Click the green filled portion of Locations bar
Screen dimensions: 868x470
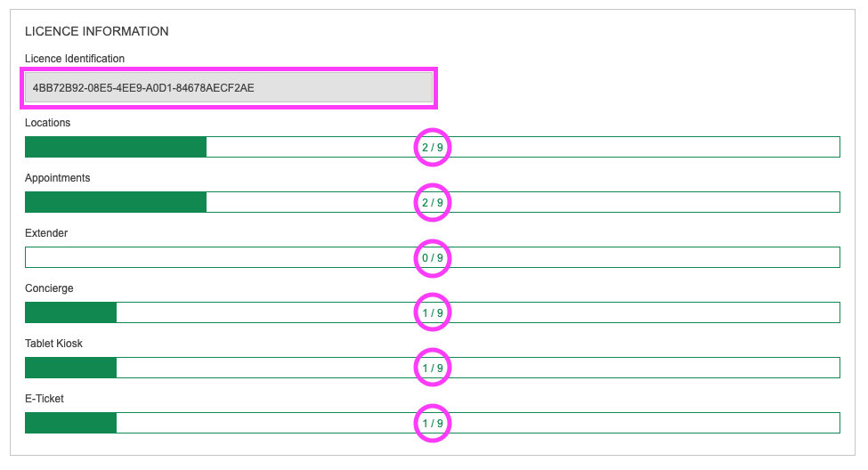[x=116, y=147]
